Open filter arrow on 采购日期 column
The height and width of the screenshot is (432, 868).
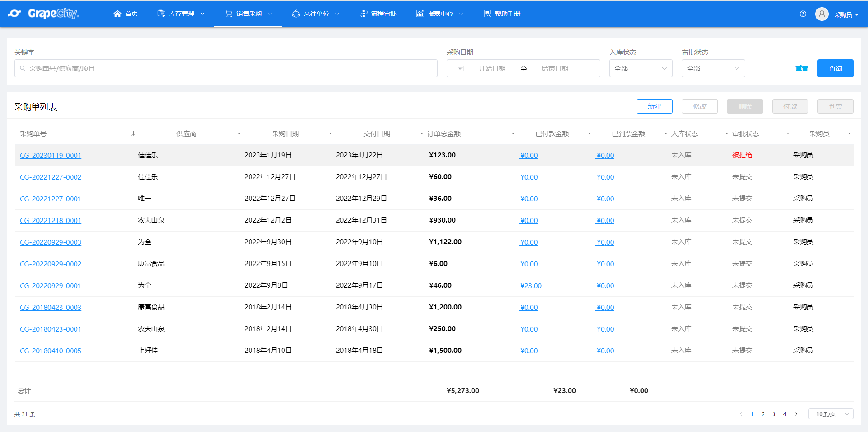point(330,134)
